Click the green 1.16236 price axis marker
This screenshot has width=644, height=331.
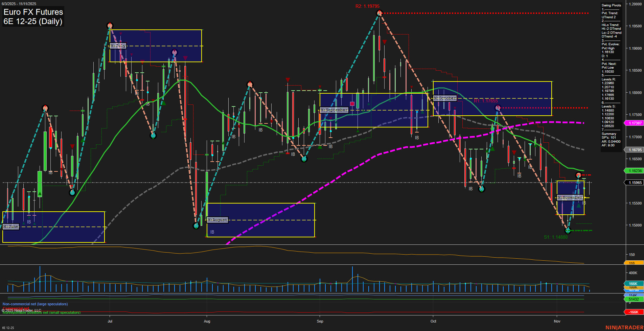tap(634, 171)
